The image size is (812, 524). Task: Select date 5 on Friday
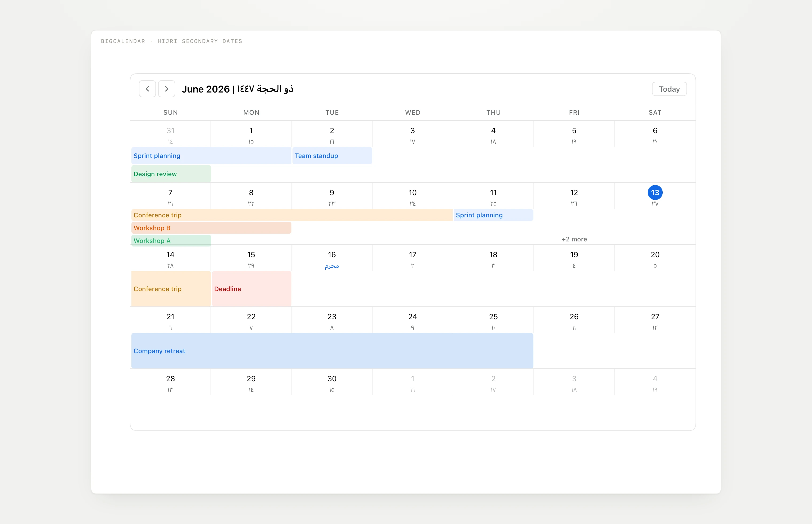[x=574, y=131]
